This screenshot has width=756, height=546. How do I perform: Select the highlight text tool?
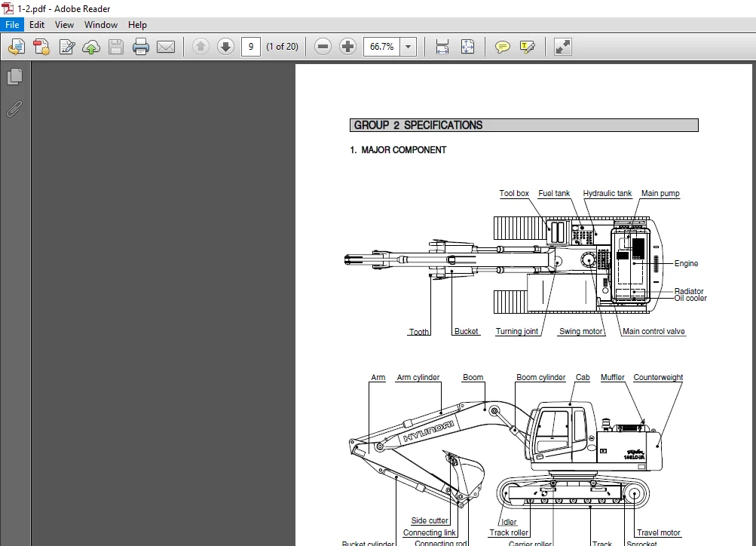528,47
